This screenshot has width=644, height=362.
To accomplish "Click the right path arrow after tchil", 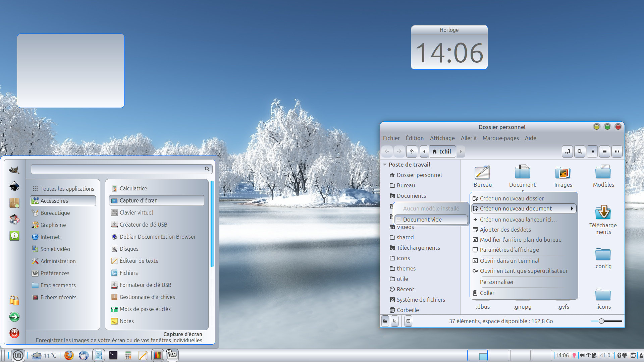I will pyautogui.click(x=461, y=152).
